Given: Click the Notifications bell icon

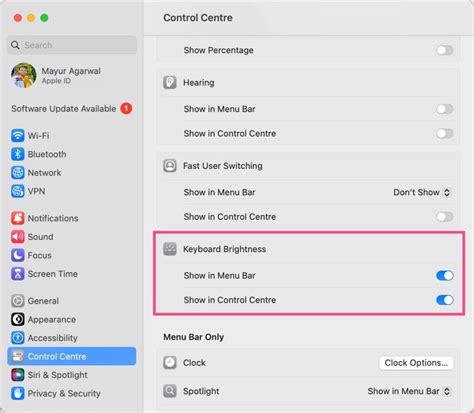Looking at the screenshot, I should tap(18, 218).
